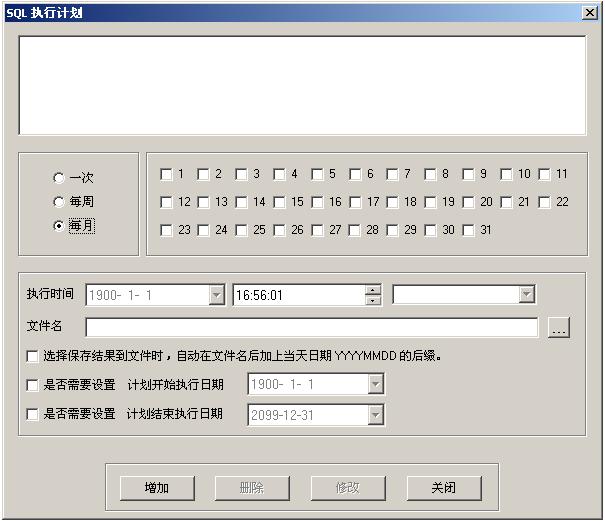Viewport: 605px width, 521px height.
Task: Click the 关闭 button
Action: 444,488
